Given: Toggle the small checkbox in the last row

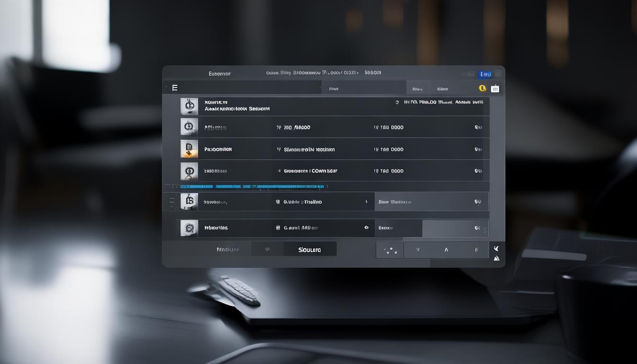Looking at the screenshot, I should point(278,228).
